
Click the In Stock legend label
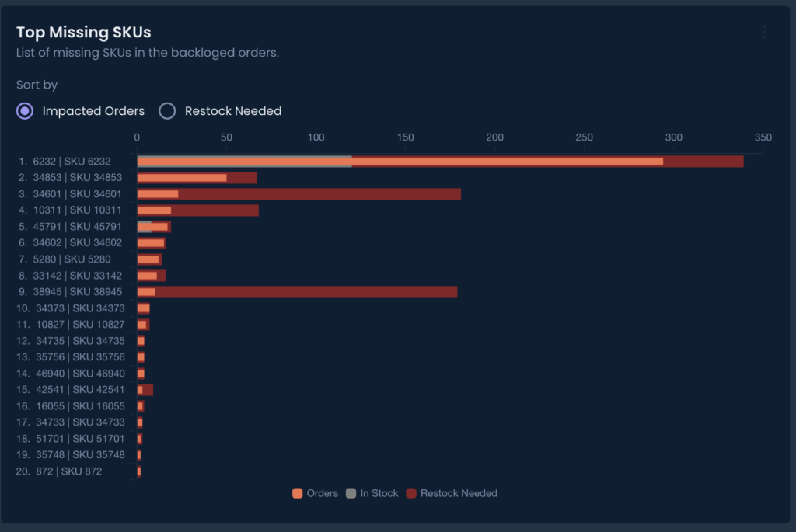tap(379, 493)
